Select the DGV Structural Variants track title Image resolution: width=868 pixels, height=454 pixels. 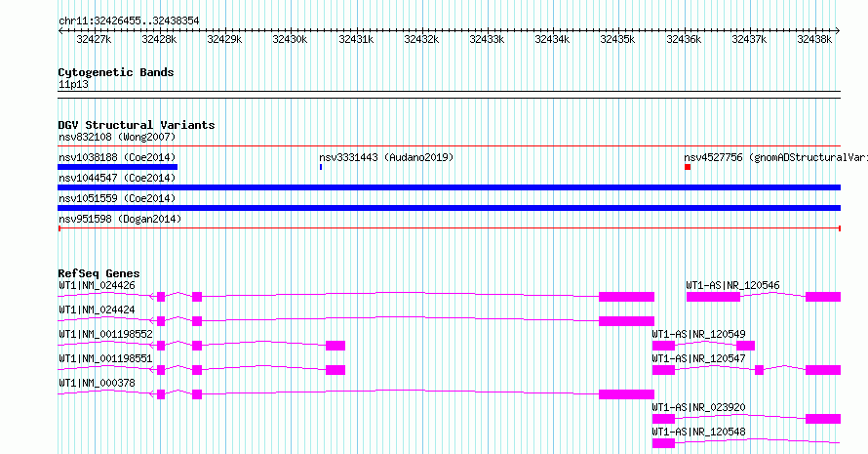tap(137, 125)
